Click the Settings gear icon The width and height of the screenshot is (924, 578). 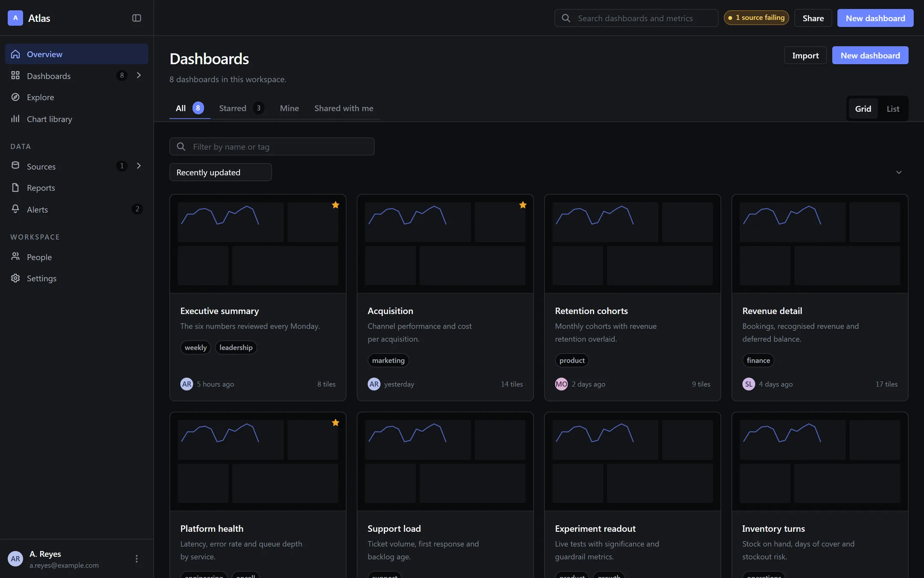pyautogui.click(x=15, y=278)
